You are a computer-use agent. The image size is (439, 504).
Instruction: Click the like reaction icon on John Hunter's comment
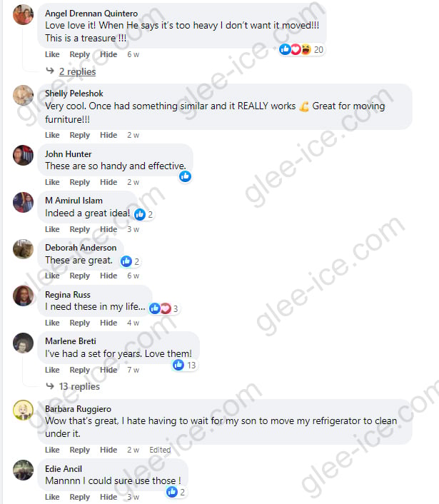coord(185,176)
